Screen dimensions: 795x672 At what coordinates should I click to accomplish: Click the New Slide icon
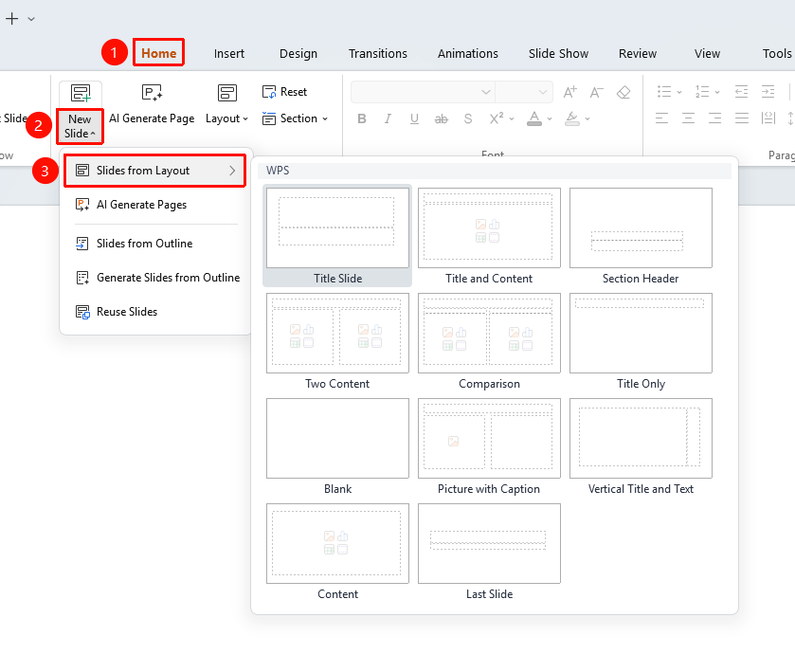tap(81, 93)
